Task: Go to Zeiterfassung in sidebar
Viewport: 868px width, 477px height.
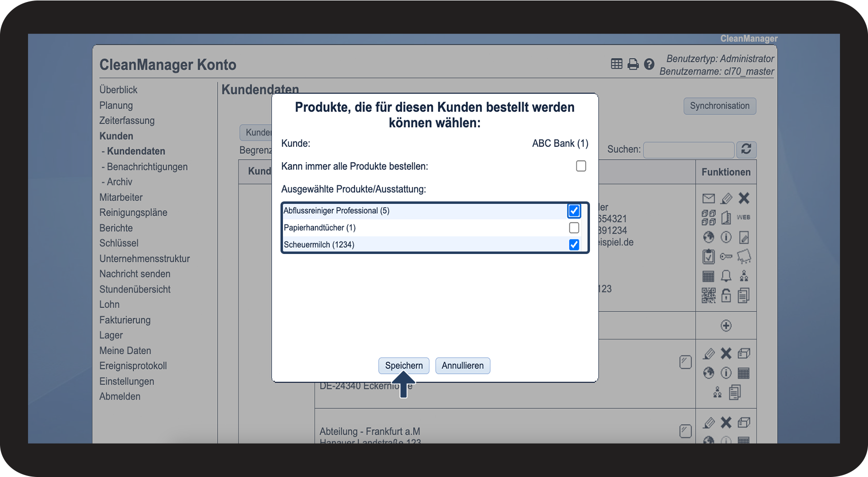Action: tap(127, 120)
